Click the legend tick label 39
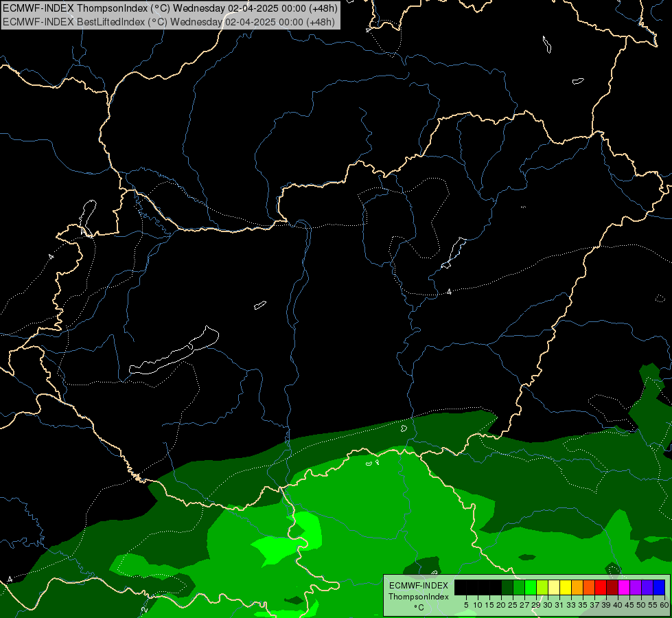Image resolution: width=672 pixels, height=618 pixels. point(606,605)
